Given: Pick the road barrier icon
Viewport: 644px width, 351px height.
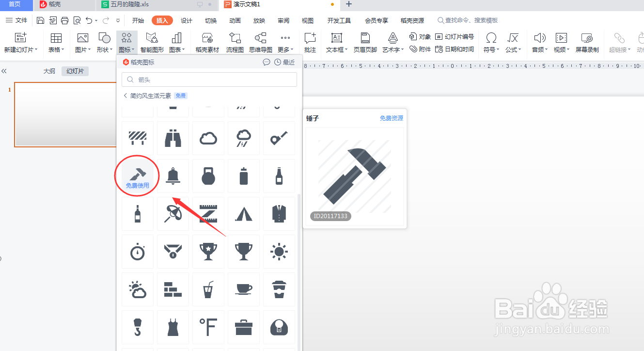Looking at the screenshot, I should pyautogui.click(x=138, y=138).
